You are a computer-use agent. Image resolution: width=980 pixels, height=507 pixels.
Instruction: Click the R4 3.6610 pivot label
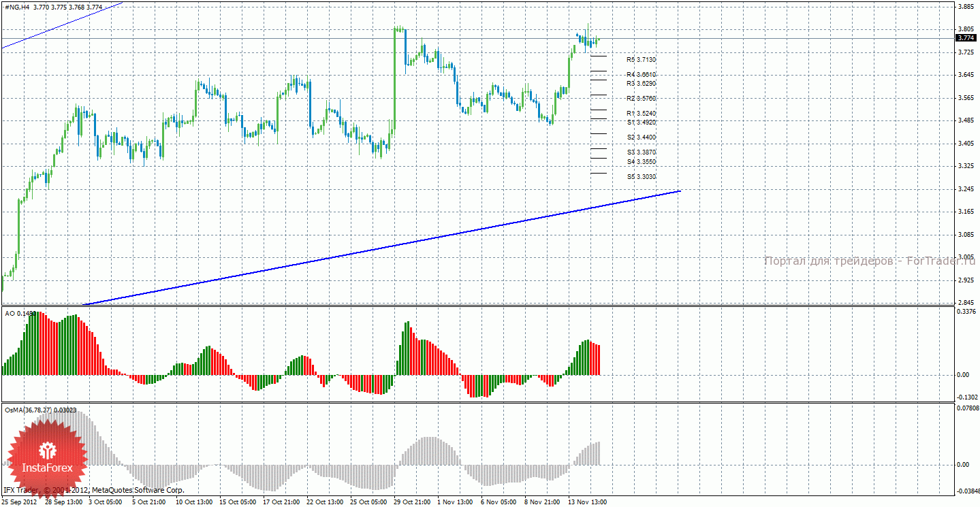click(641, 74)
